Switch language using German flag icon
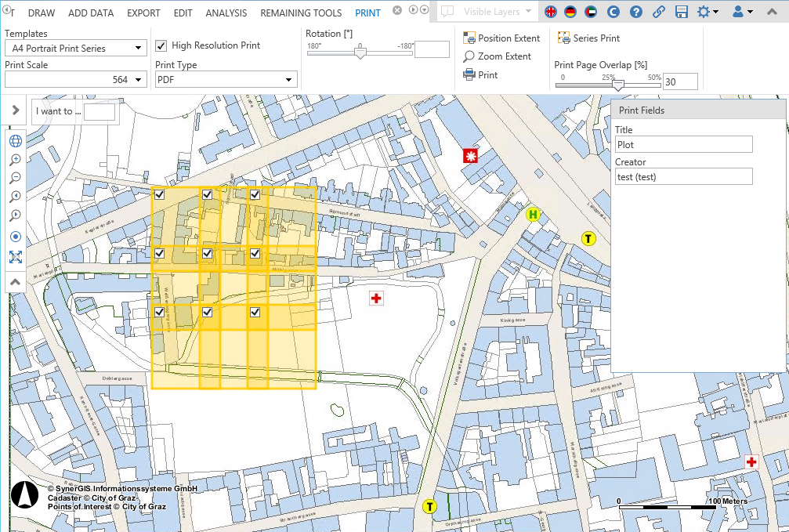789x532 pixels. click(x=570, y=13)
